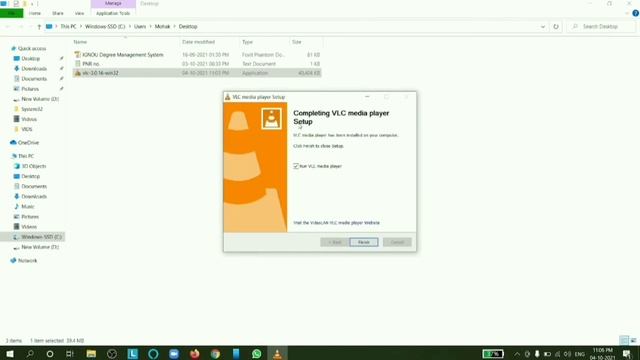The image size is (640, 360).
Task: Switch to details view layout icon
Action: point(624,340)
